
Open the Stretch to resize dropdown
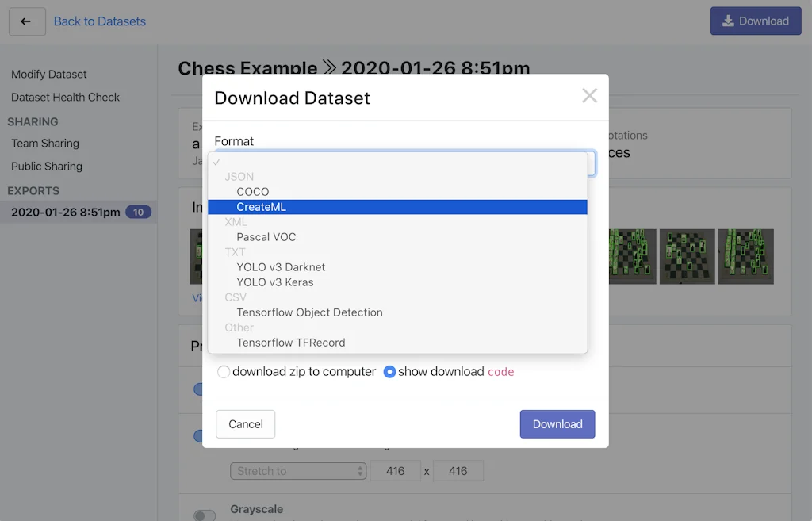click(x=298, y=470)
